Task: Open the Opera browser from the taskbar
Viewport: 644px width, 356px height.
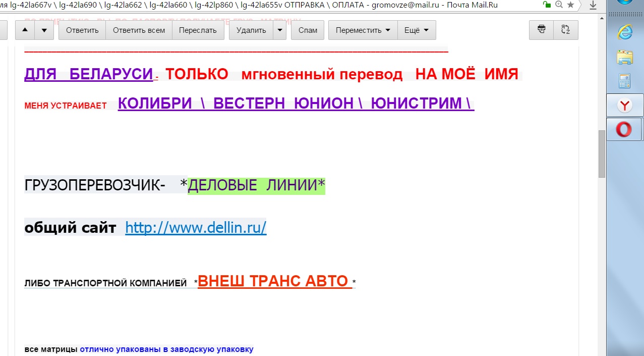Action: (x=624, y=130)
